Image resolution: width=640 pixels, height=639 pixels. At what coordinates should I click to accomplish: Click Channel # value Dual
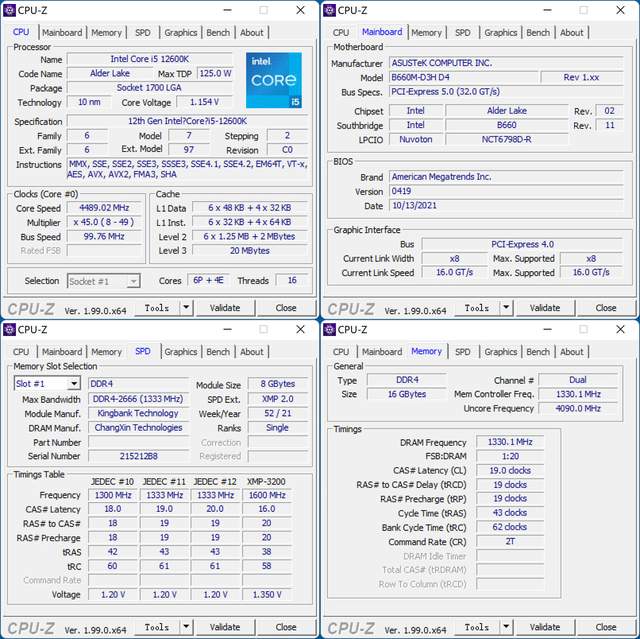578,380
